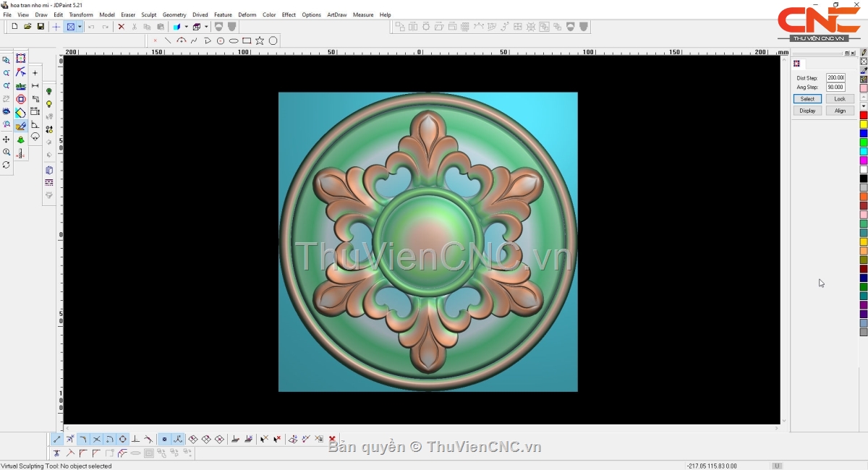The image size is (868, 470).
Task: Click the horizontal dimension measure icon
Action: (x=35, y=86)
